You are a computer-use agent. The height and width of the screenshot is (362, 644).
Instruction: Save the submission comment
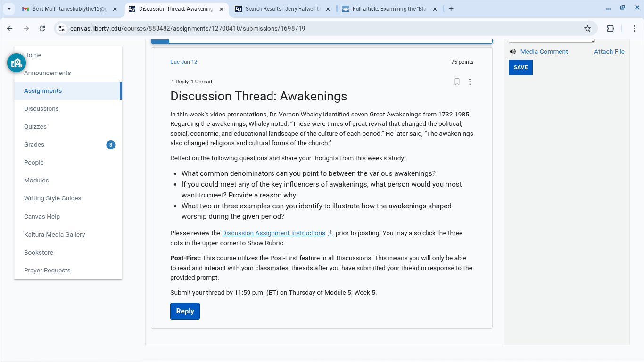point(520,67)
